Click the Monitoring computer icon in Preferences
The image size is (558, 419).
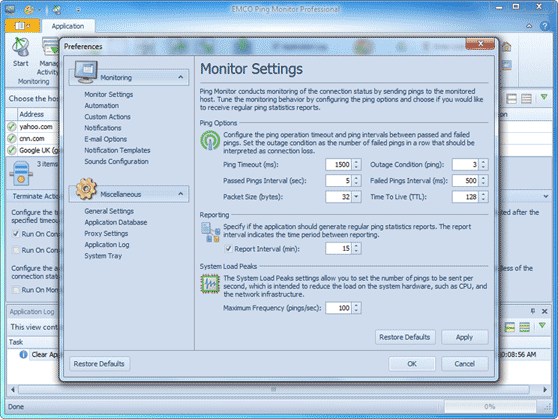click(86, 72)
